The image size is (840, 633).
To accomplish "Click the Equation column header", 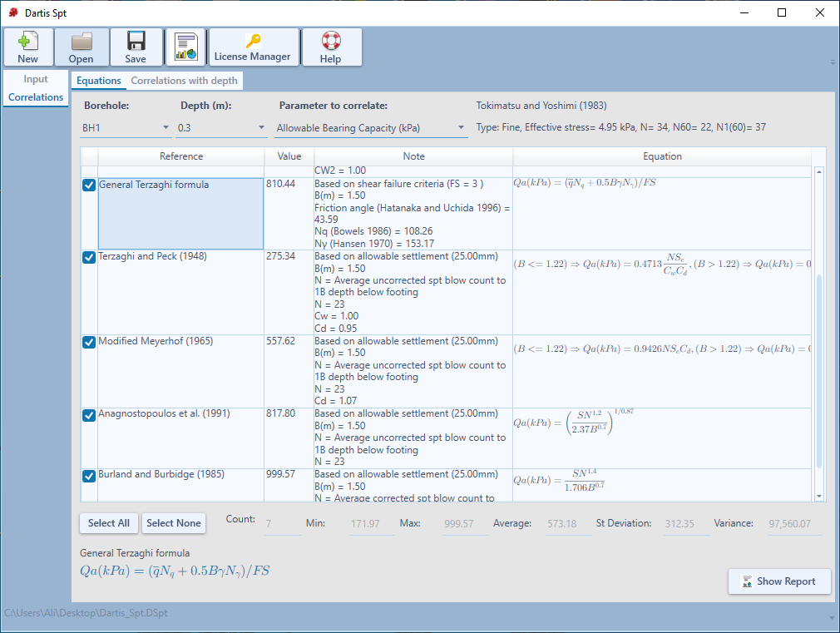I will [x=662, y=156].
